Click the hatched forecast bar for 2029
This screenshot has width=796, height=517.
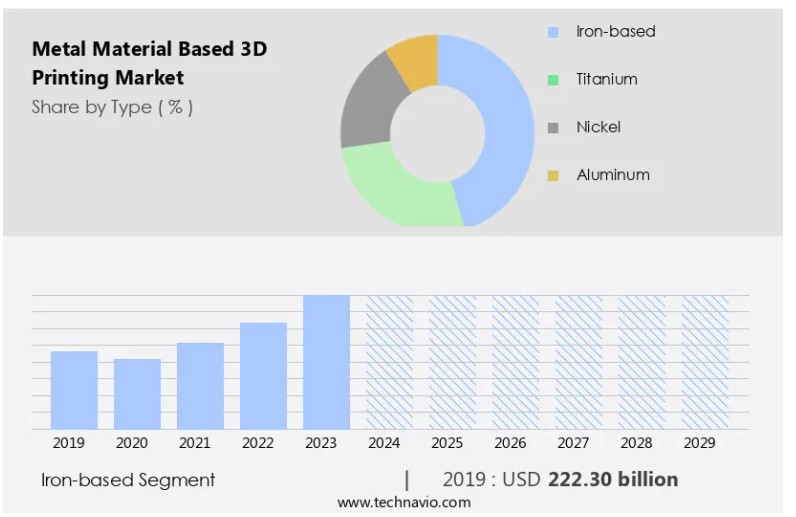[x=705, y=362]
